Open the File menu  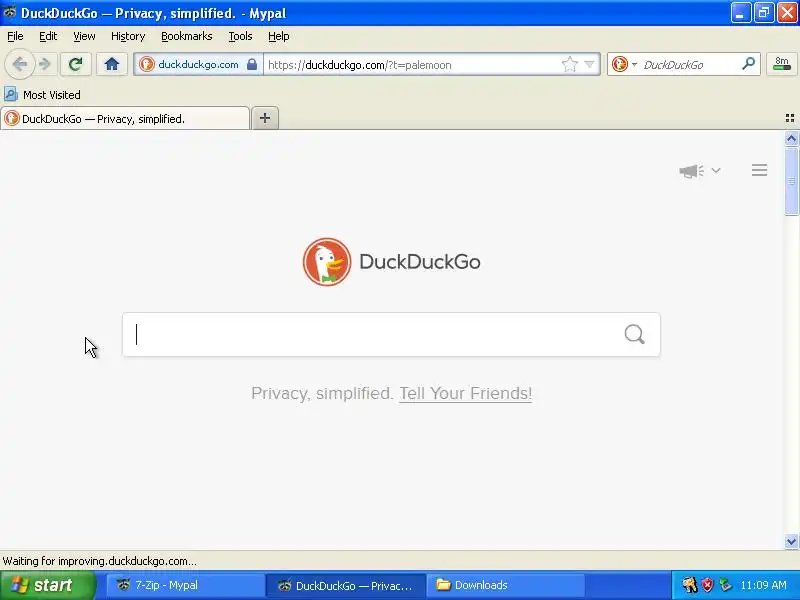pos(15,36)
